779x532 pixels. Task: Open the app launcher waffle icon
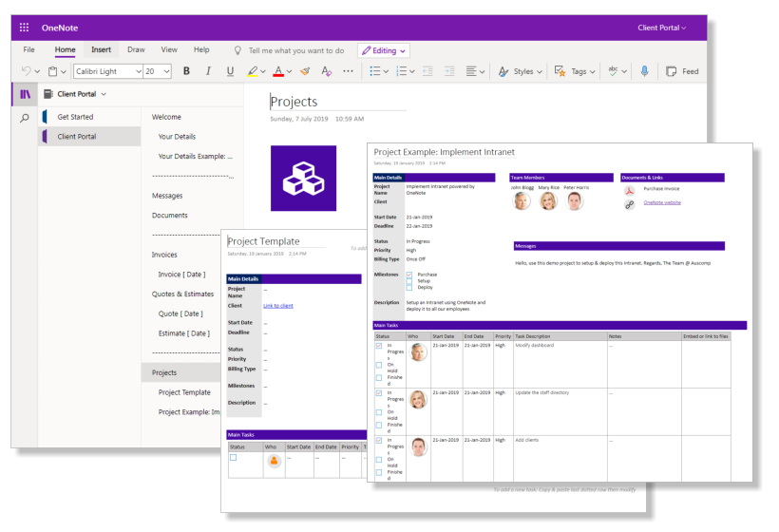[x=24, y=28]
